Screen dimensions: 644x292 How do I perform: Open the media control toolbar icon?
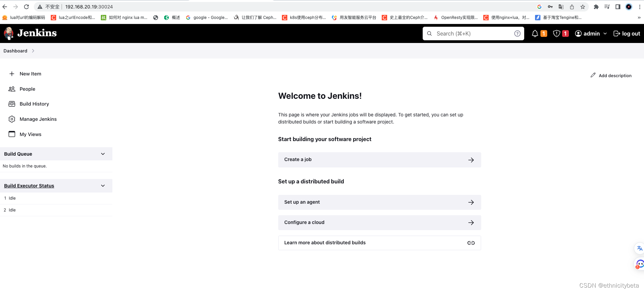(x=607, y=7)
